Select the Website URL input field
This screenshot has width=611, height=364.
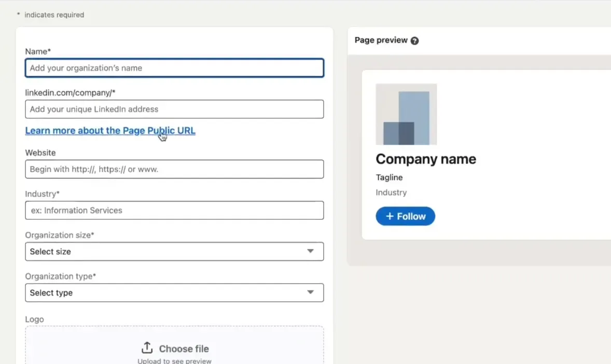pyautogui.click(x=174, y=170)
